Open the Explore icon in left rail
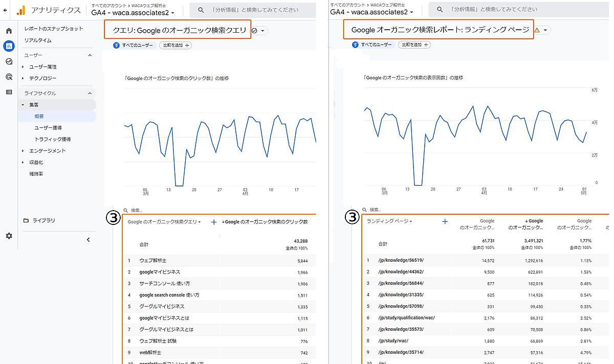Screen dimensions: 614x364 click(9, 62)
